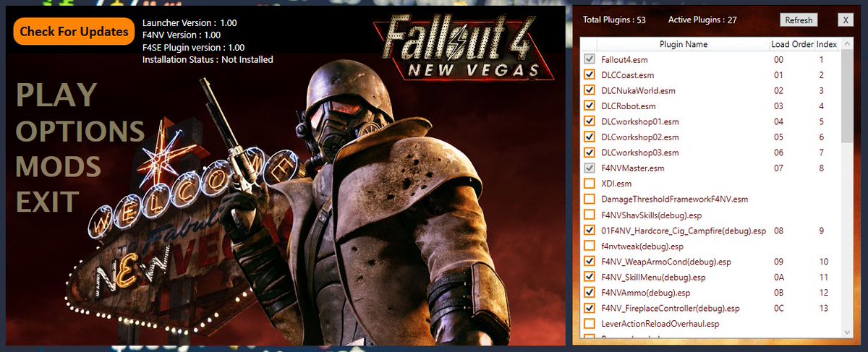This screenshot has height=352, width=868.
Task: Uncheck the DLCCoast.esm plugin
Action: (x=590, y=75)
